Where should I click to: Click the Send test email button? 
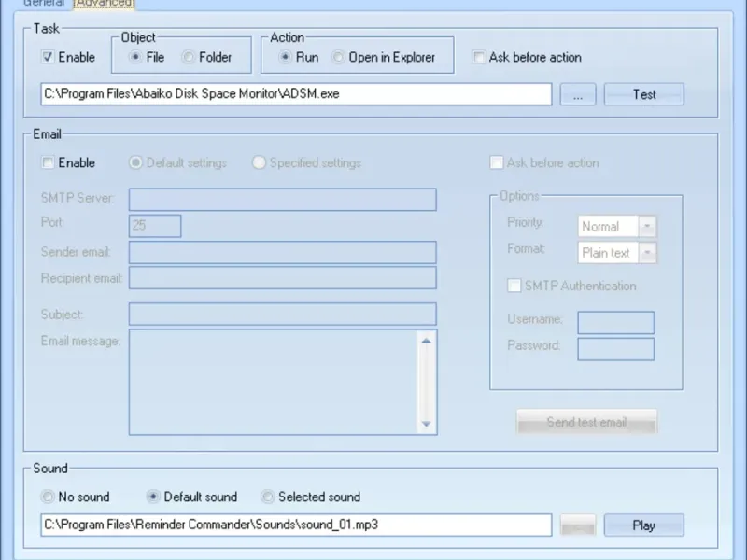click(x=587, y=422)
